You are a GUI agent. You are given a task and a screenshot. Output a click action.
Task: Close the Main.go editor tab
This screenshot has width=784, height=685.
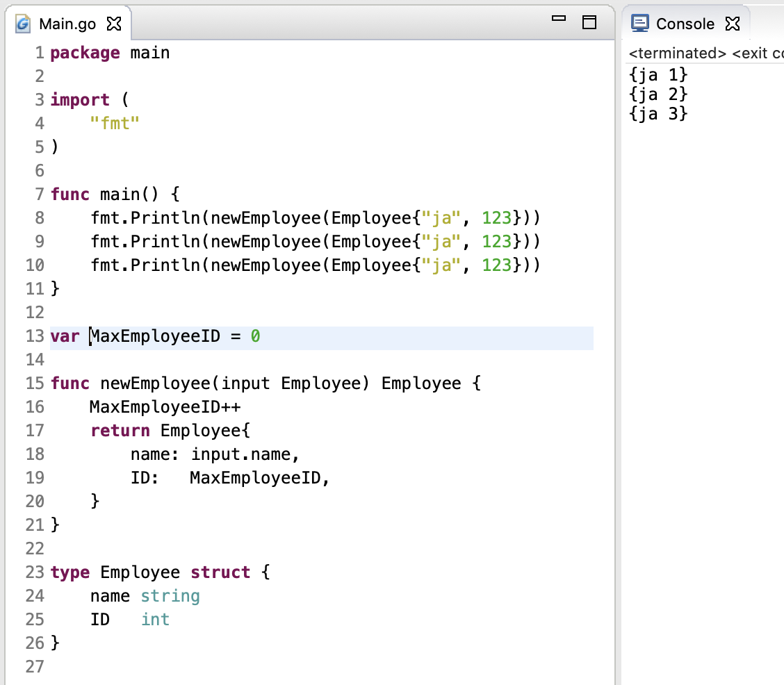(114, 24)
